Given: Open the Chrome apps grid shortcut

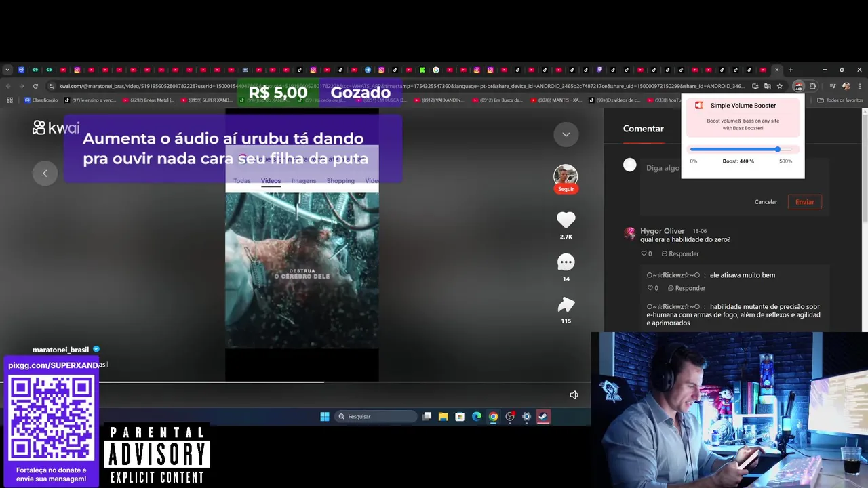Looking at the screenshot, I should [9, 100].
